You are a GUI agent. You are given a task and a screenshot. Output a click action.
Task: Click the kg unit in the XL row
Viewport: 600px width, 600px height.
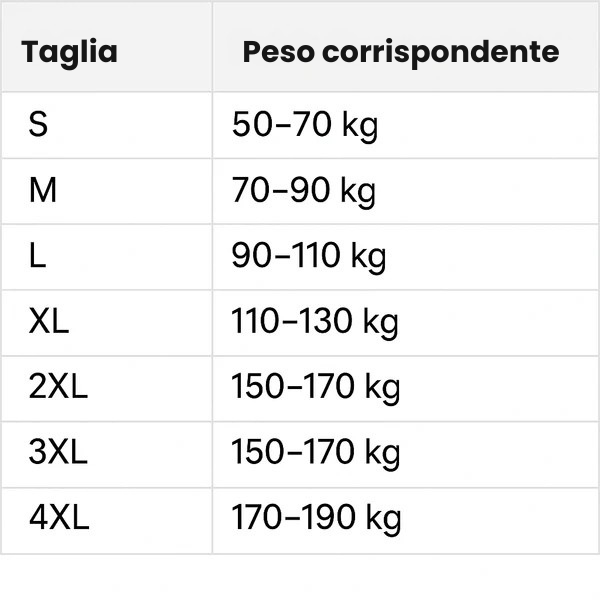[x=379, y=324]
